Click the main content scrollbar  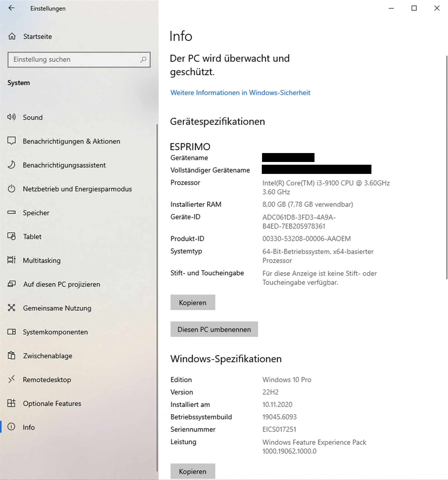point(447,167)
